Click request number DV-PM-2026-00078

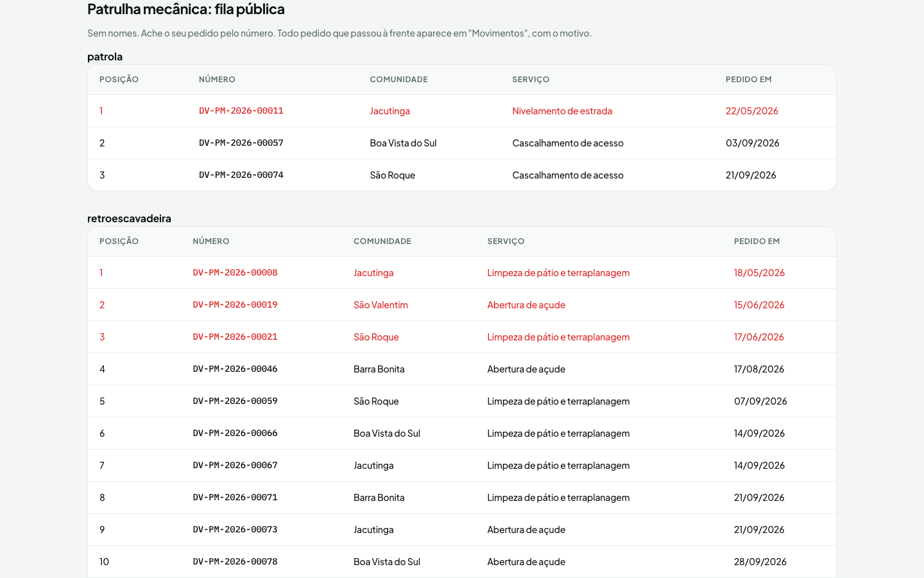tap(235, 561)
